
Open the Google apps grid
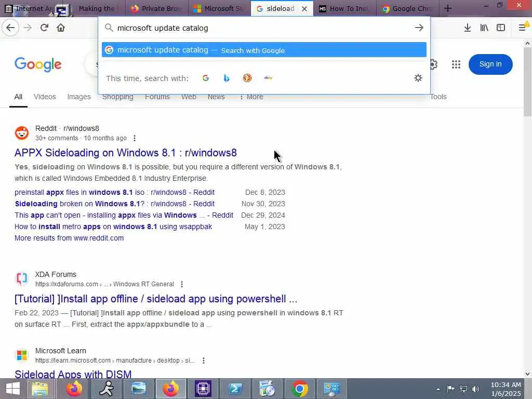point(456,64)
